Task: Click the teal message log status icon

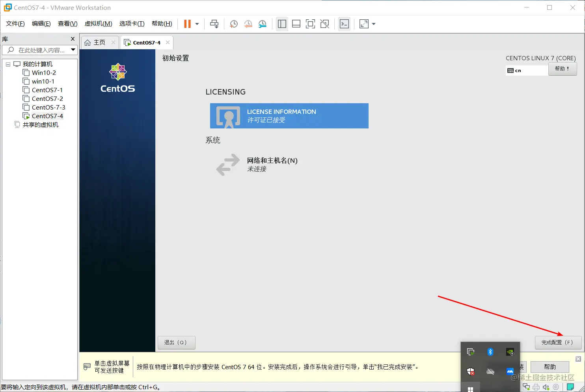Action: (x=570, y=387)
